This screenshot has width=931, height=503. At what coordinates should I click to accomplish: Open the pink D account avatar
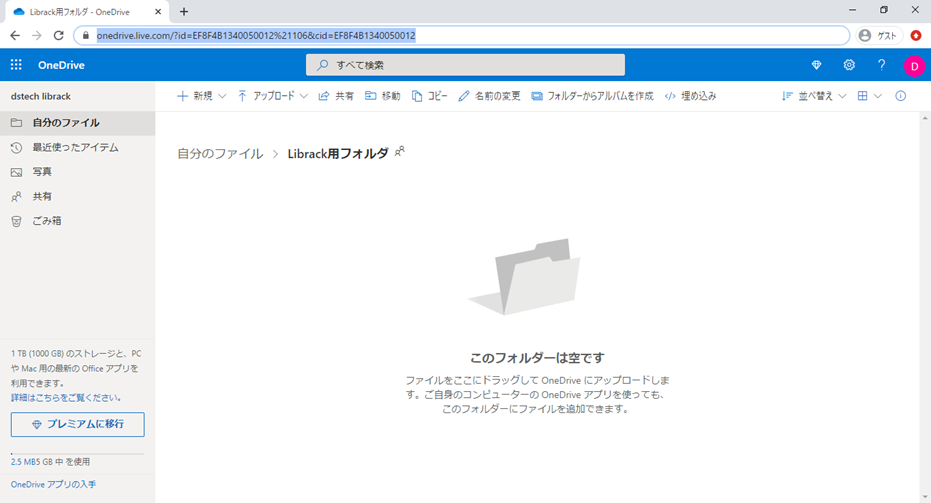(914, 66)
